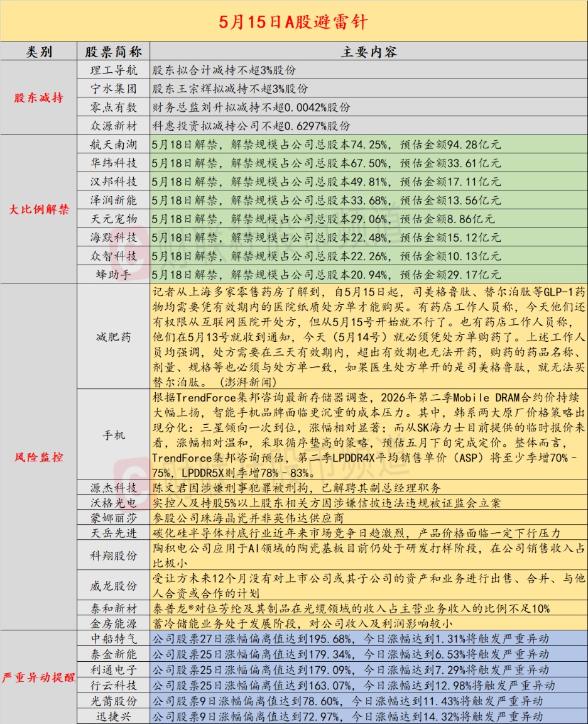Click the 财务总监刘升拟减持 content cell

369,107
